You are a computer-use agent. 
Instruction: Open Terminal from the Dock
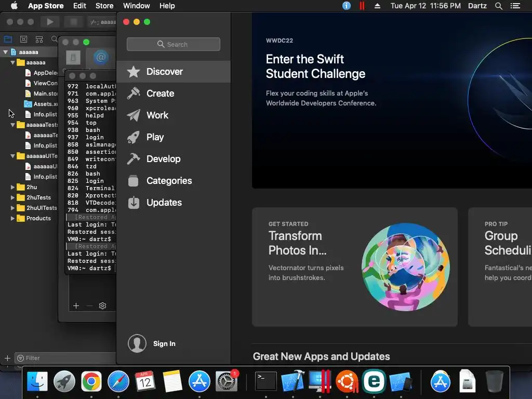click(265, 381)
